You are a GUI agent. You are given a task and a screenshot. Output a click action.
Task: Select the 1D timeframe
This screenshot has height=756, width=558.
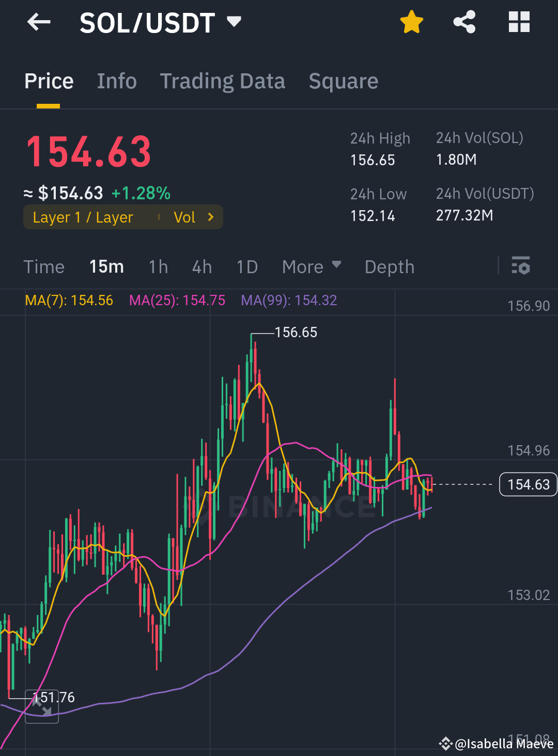pyautogui.click(x=246, y=266)
